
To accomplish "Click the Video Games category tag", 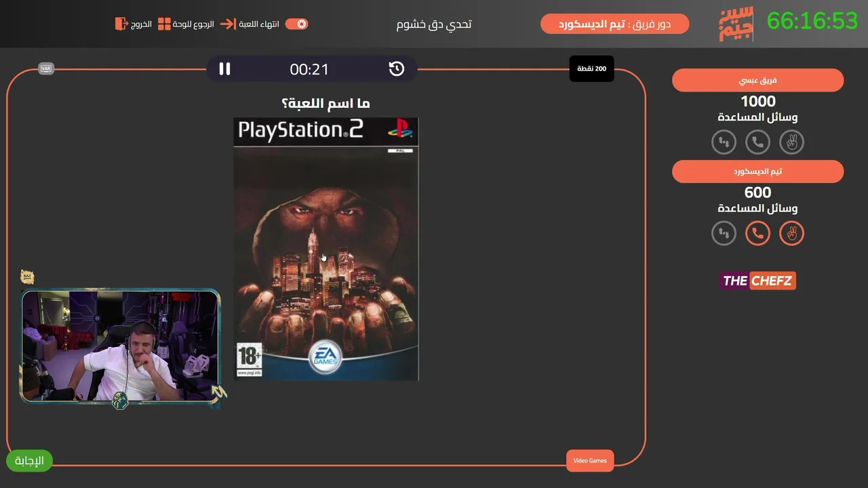I will 590,461.
